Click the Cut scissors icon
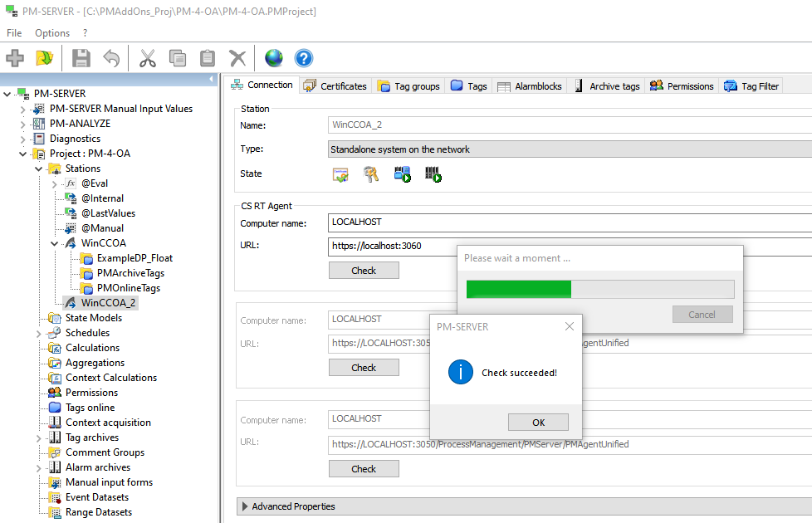Image resolution: width=812 pixels, height=523 pixels. click(x=148, y=58)
